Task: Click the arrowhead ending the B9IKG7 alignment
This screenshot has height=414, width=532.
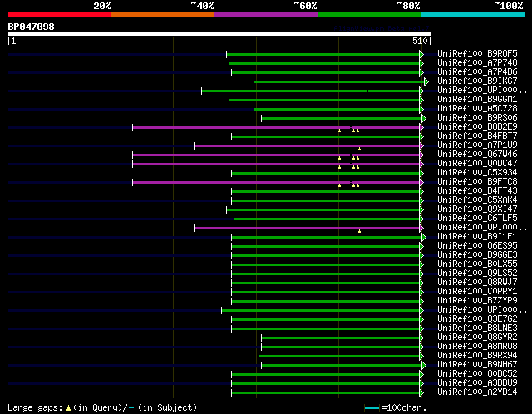Action: coord(426,81)
